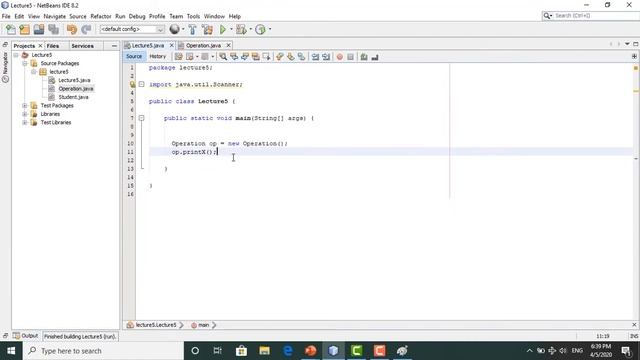Click the red Start Macro Recording icon

click(340, 57)
